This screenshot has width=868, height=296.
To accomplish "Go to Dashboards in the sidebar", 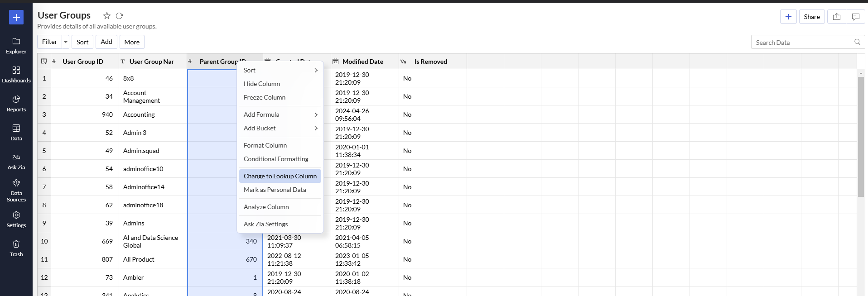I will [16, 74].
